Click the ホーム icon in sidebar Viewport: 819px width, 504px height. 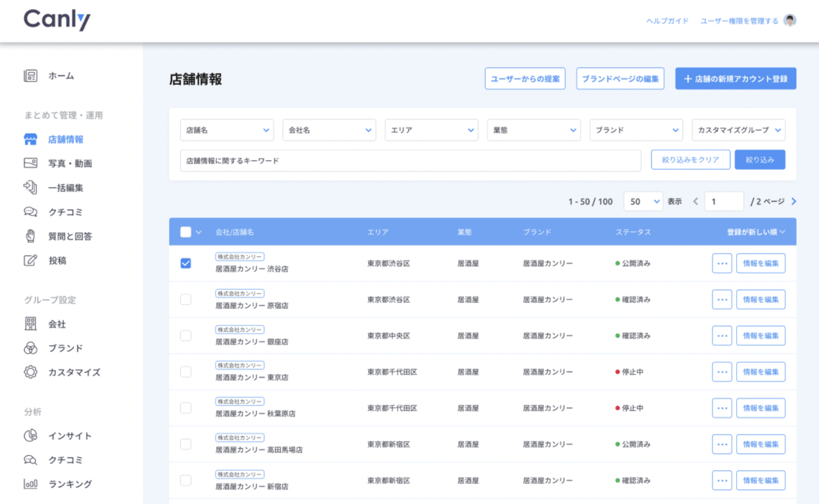[x=31, y=76]
